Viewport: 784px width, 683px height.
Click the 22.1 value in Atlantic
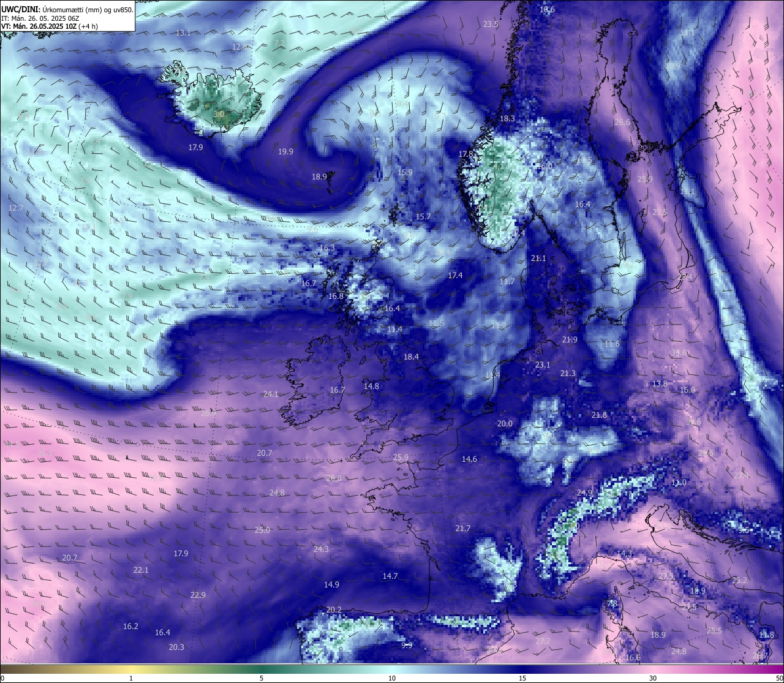[x=141, y=570]
